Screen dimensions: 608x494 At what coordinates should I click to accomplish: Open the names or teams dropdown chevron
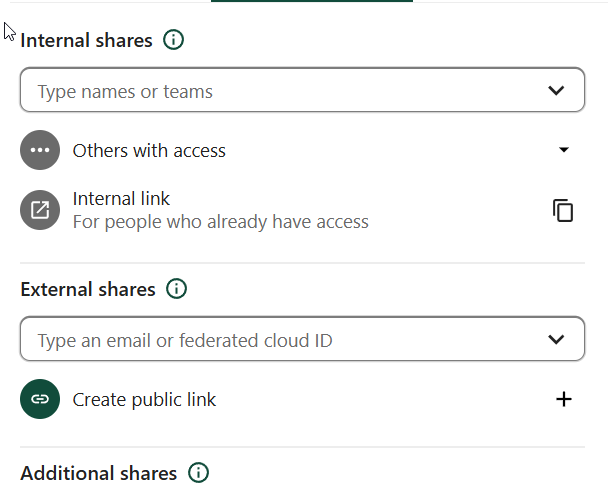(x=557, y=91)
